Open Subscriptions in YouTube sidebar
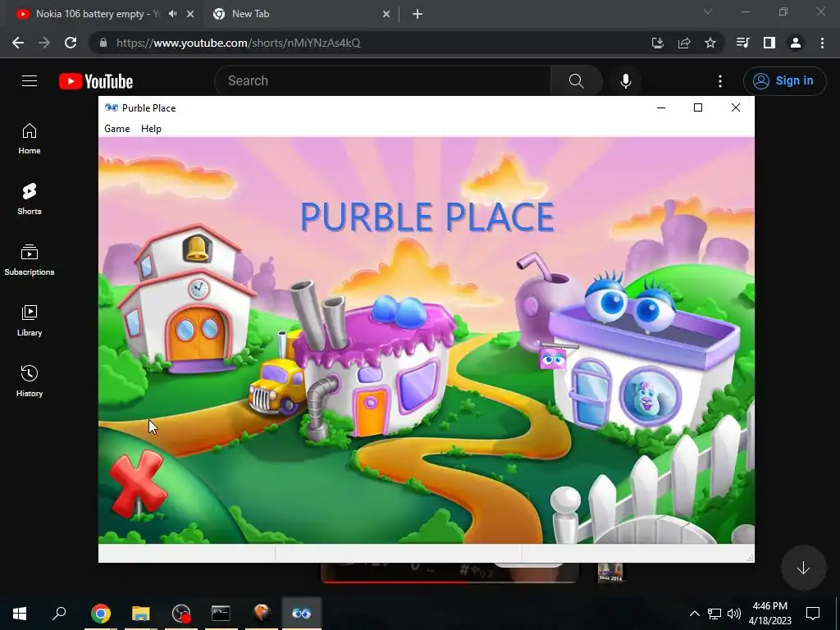 point(30,260)
